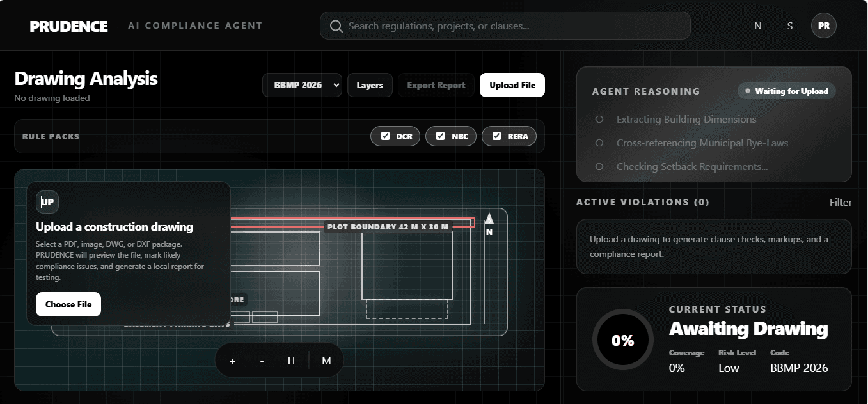Click the Awaiting Drawing status heading
The width and height of the screenshot is (868, 404).
748,329
